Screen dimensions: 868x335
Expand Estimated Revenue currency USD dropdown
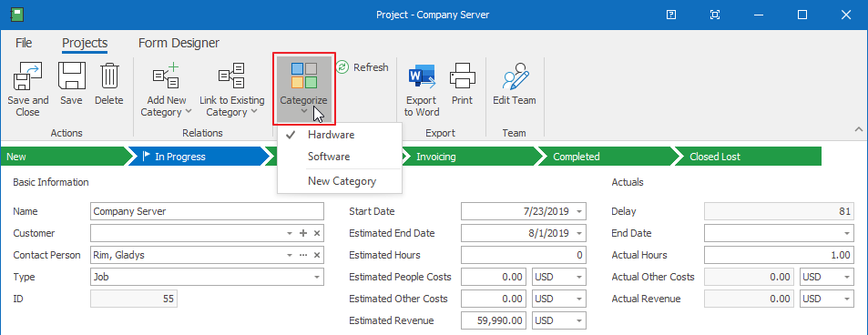(578, 320)
